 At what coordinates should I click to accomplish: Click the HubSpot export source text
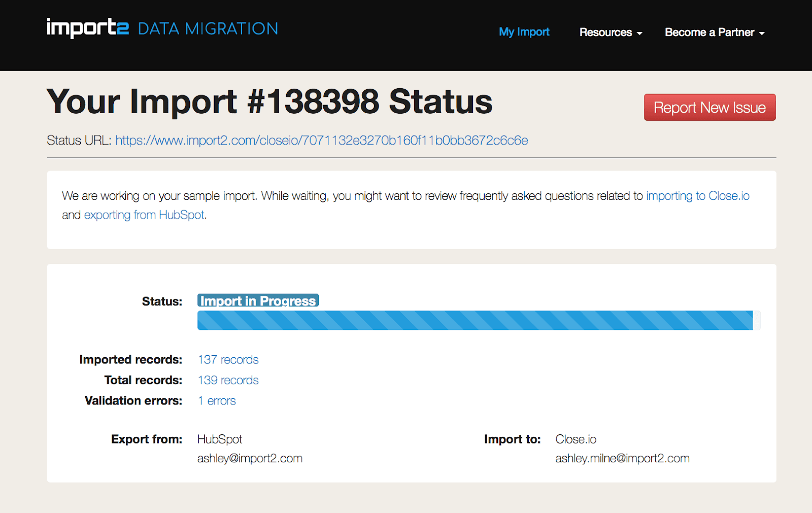[x=220, y=439]
